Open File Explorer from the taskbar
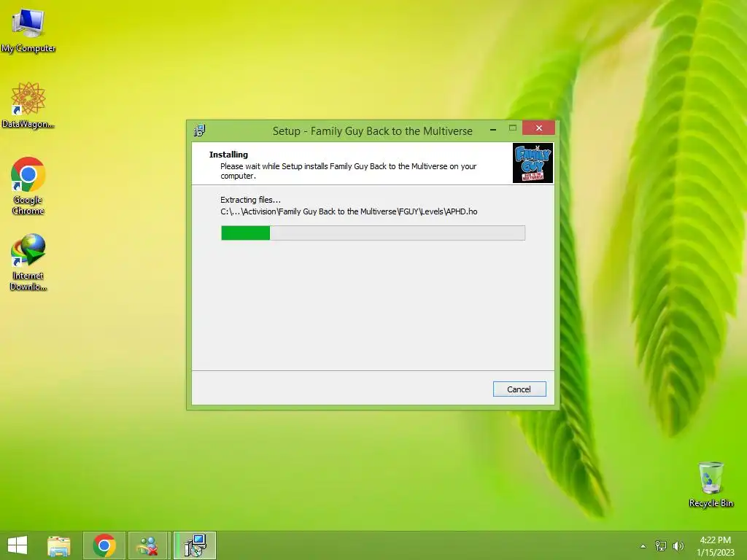This screenshot has width=747, height=560. (x=59, y=545)
